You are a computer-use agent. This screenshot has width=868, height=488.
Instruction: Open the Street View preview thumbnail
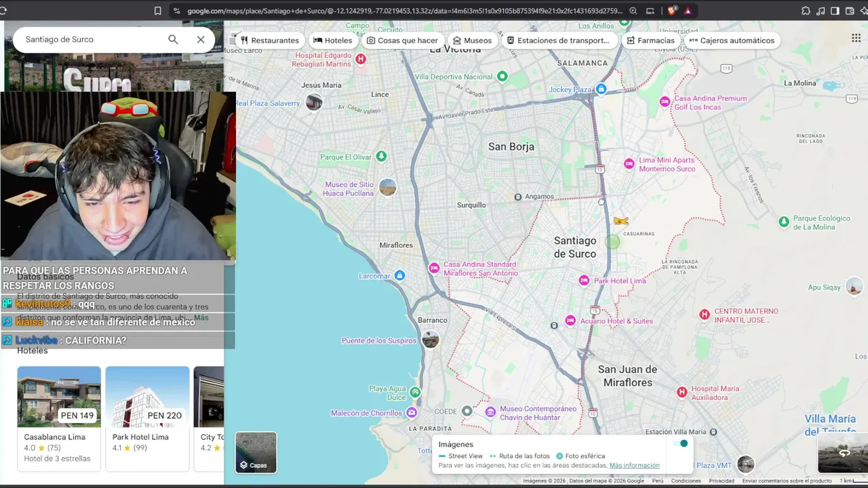pyautogui.click(x=843, y=453)
